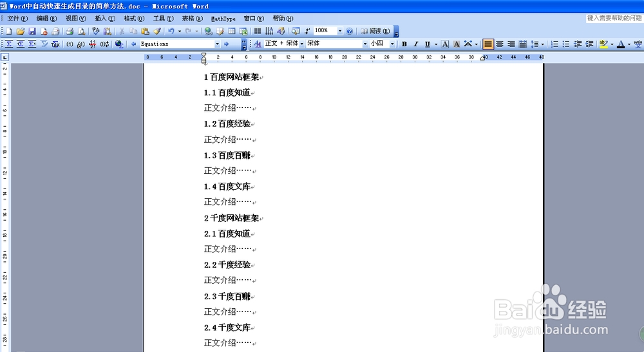Screen dimensions: 644x352
Task: Copy selection using copy icon
Action: coord(133,31)
